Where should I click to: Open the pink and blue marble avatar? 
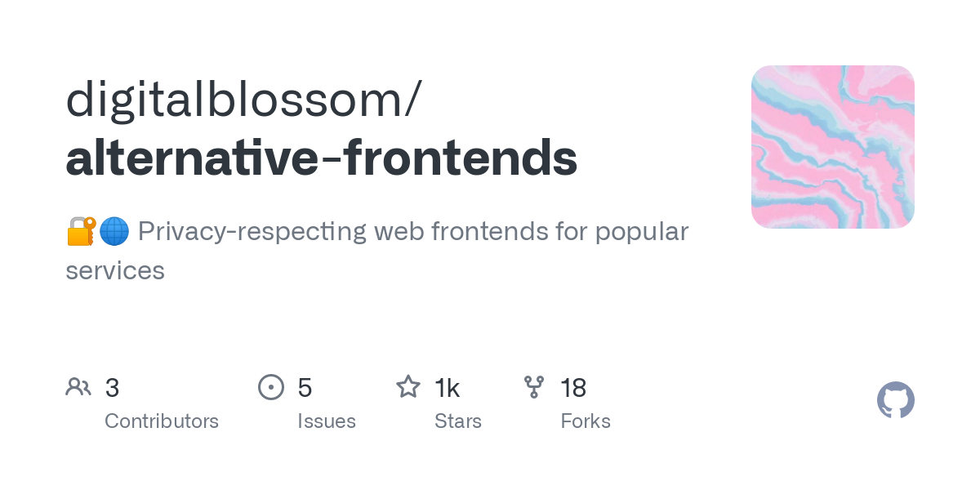tap(832, 147)
